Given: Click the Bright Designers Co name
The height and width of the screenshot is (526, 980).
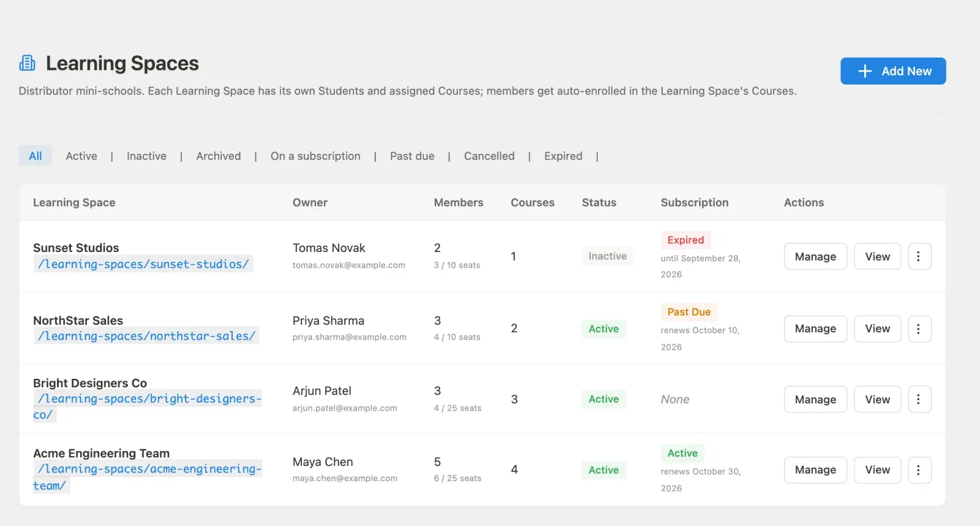Looking at the screenshot, I should (90, 383).
